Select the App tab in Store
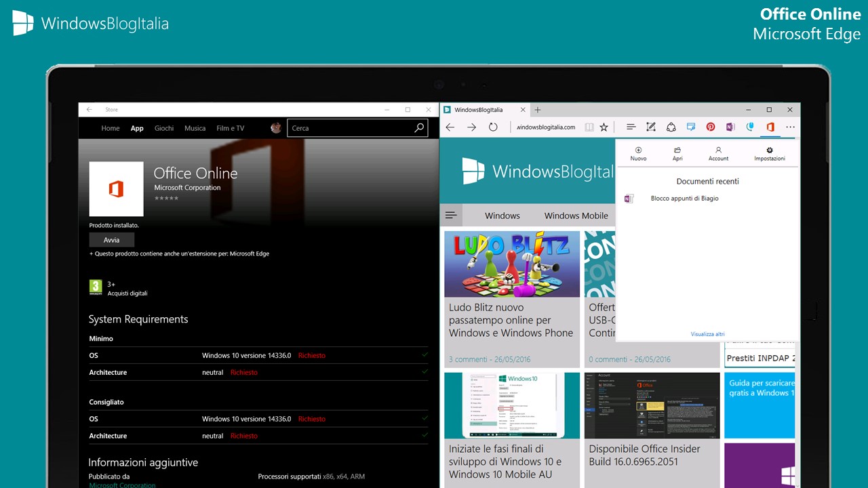Viewport: 868px width, 488px height. pos(137,128)
